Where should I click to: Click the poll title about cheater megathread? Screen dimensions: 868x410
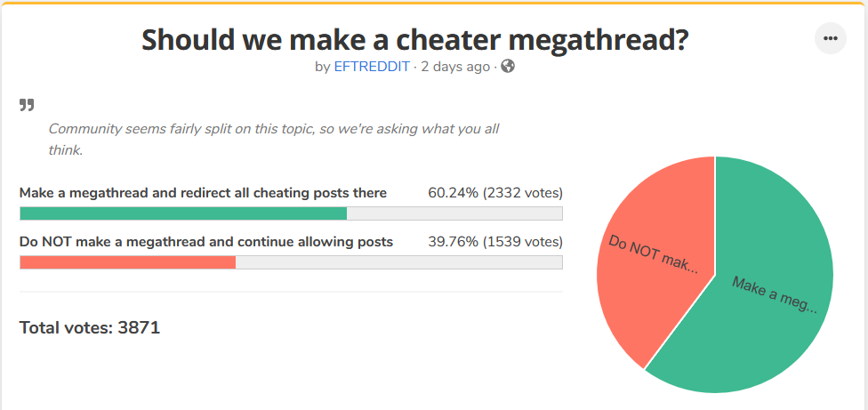click(415, 40)
